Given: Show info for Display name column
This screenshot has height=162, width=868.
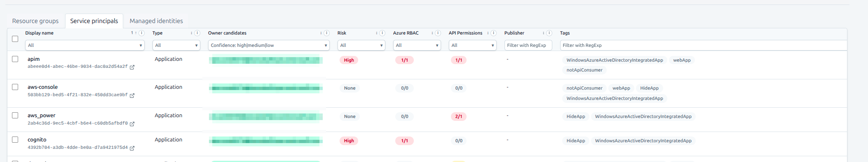Looking at the screenshot, I should (141, 33).
